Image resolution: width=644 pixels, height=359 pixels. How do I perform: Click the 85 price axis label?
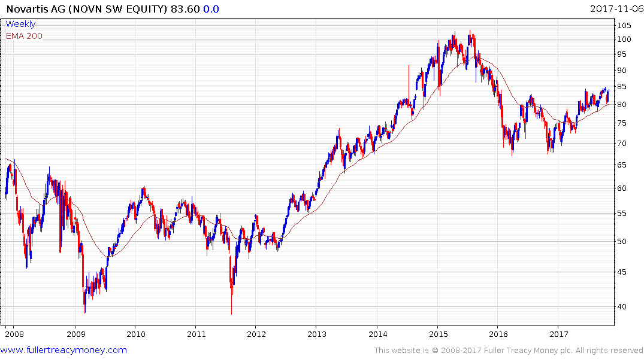(x=622, y=87)
